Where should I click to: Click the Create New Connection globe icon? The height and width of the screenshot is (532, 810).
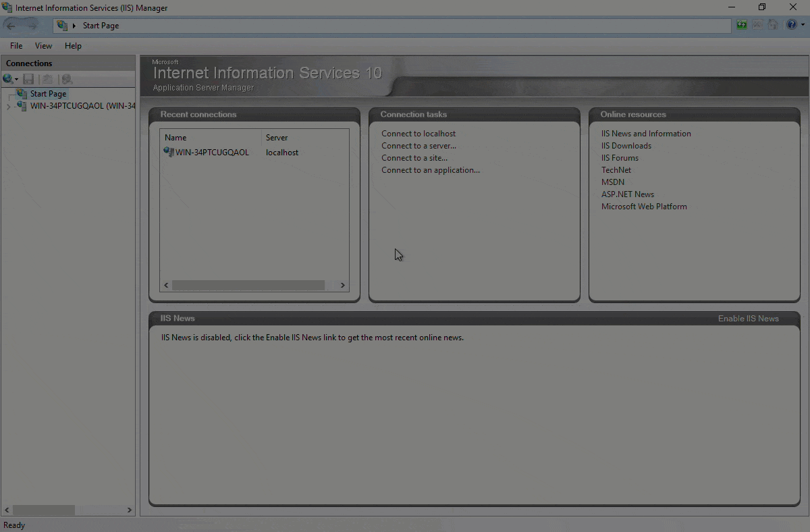8,79
